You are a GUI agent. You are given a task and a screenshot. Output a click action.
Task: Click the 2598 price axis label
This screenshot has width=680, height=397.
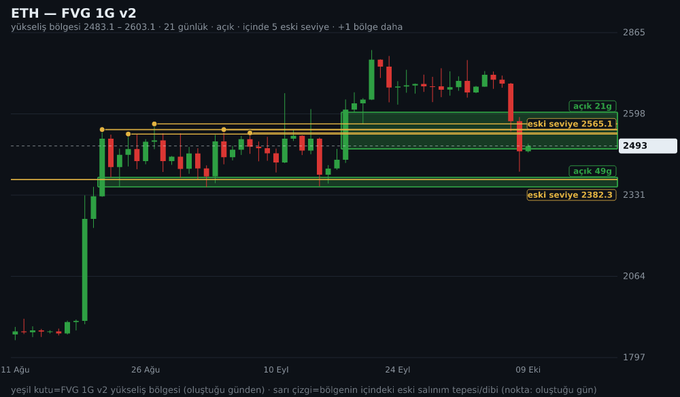(x=634, y=114)
